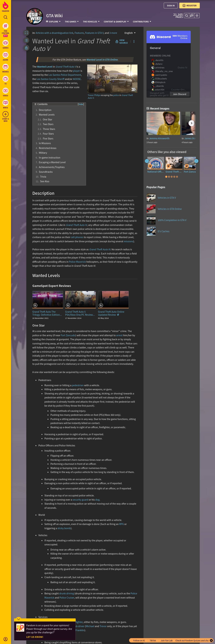Go to previous 'Others like you' slide
Image resolution: width=215 pixels, height=644 pixels.
click(x=147, y=161)
